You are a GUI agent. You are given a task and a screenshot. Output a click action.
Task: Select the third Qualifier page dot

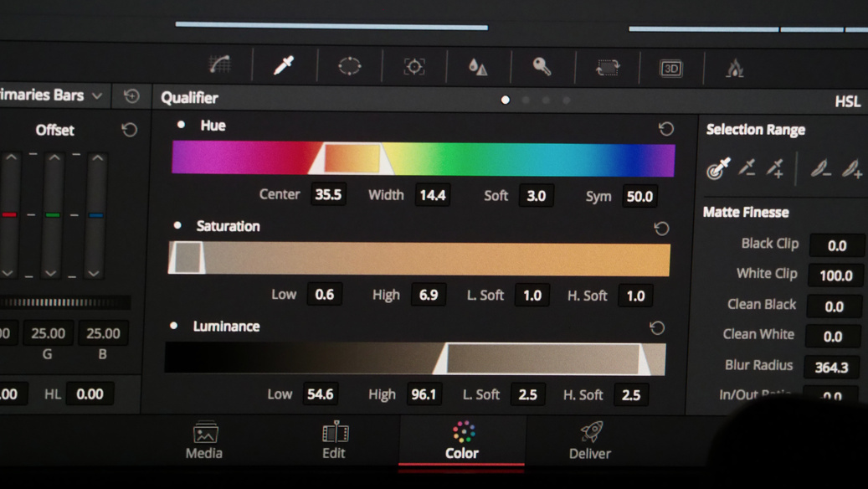[x=547, y=100]
